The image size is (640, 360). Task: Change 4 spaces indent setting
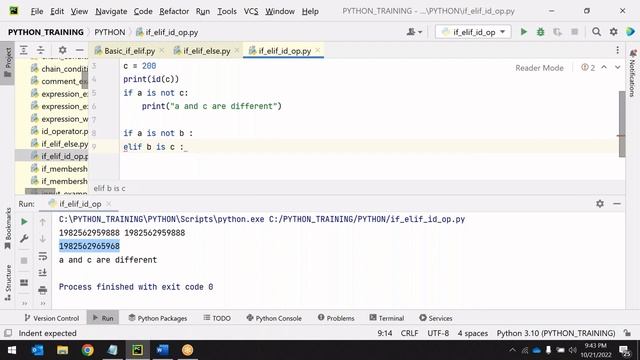473,333
